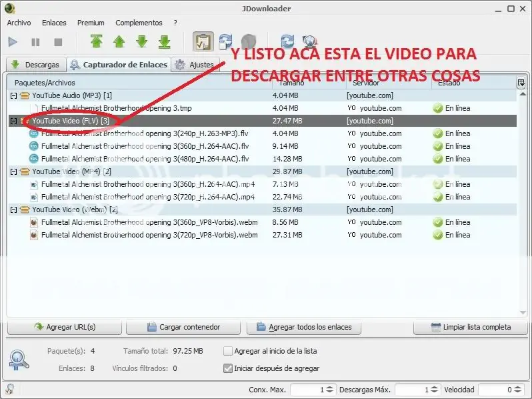
Task: Select the YouTube Video (MP4) package row
Action: click(x=262, y=172)
